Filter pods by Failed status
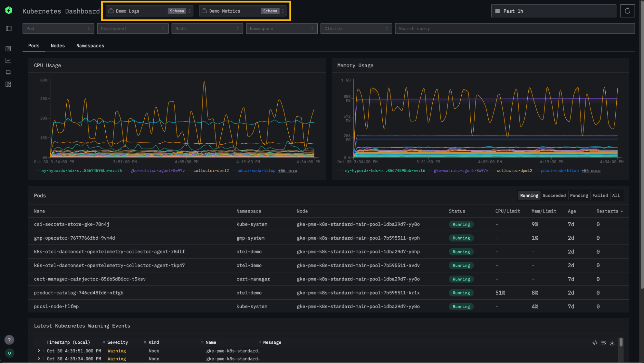The width and height of the screenshot is (644, 363). coord(600,196)
